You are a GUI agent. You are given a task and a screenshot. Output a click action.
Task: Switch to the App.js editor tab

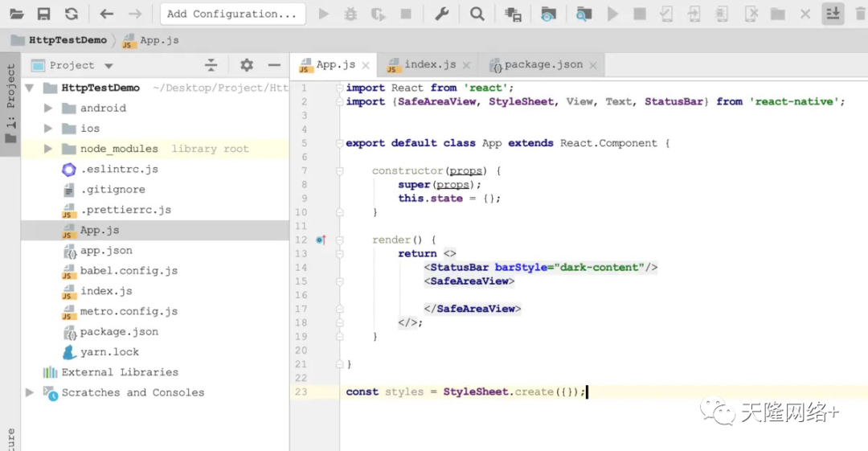(x=335, y=65)
